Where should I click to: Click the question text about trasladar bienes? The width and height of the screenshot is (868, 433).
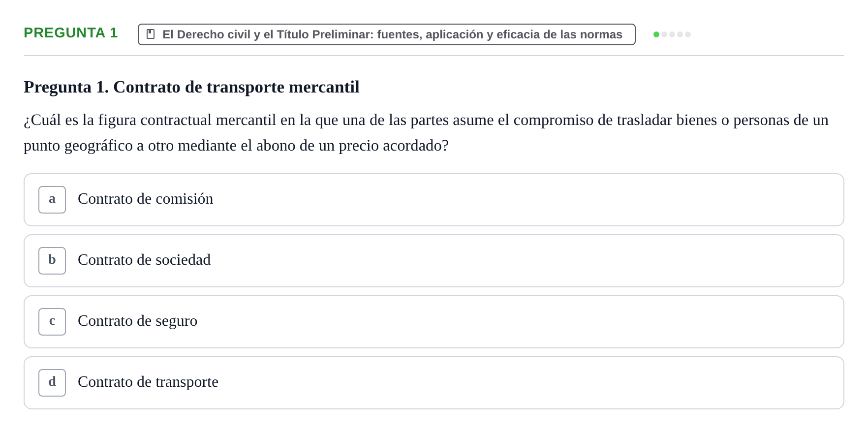click(426, 133)
